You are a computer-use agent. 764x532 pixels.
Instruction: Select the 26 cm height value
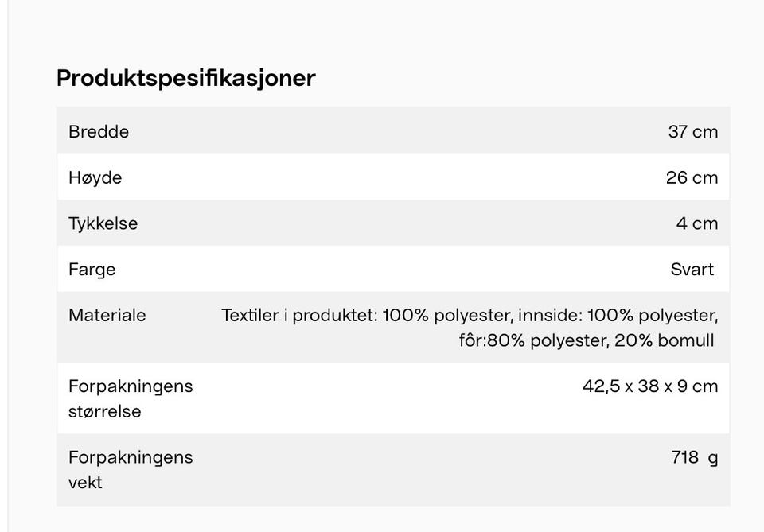[692, 177]
